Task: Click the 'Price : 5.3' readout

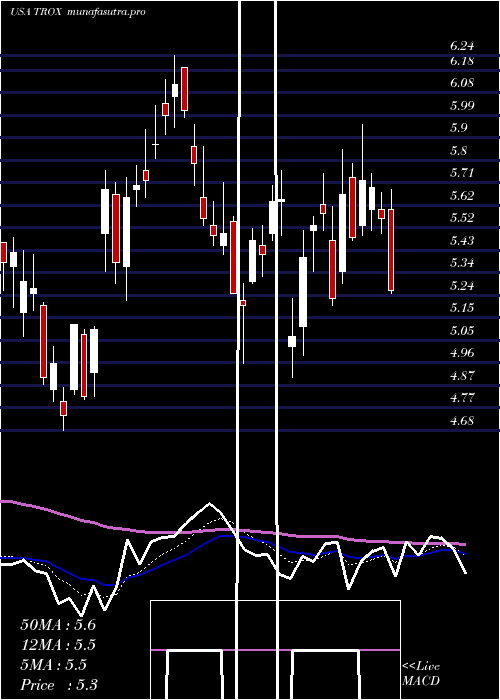Action: (x=59, y=685)
